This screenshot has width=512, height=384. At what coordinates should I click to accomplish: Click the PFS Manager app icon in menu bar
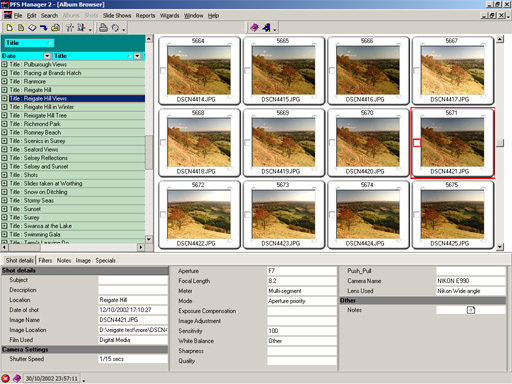coord(8,15)
